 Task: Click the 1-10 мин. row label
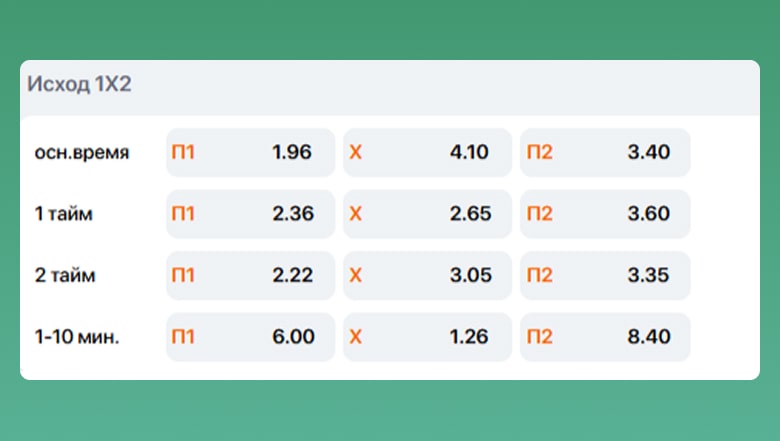coord(78,337)
